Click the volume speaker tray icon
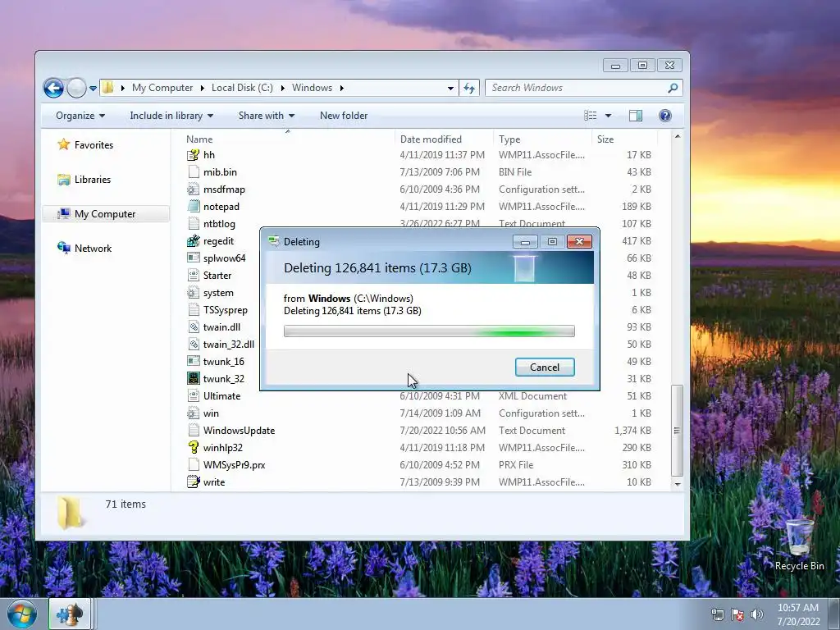 point(756,615)
